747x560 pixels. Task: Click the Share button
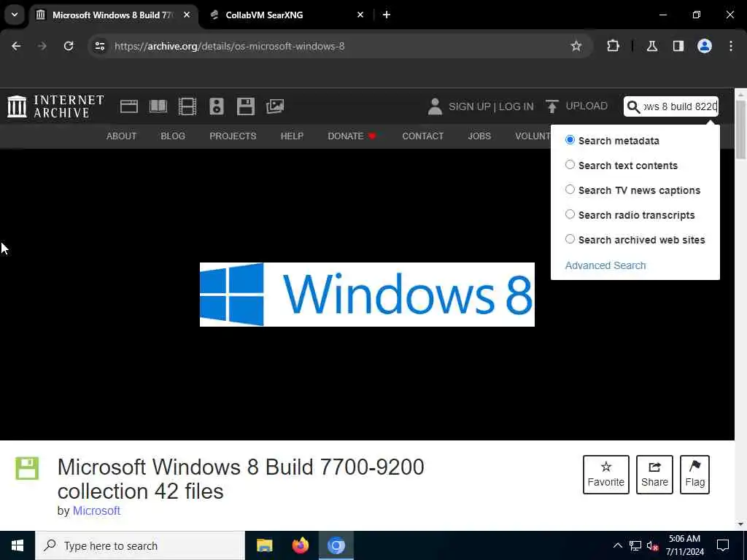coord(654,474)
